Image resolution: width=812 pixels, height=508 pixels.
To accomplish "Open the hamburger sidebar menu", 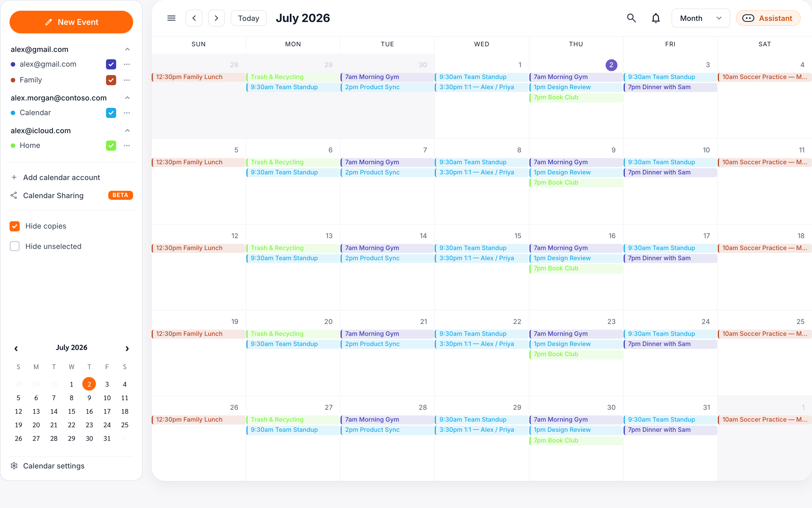I will point(171,18).
